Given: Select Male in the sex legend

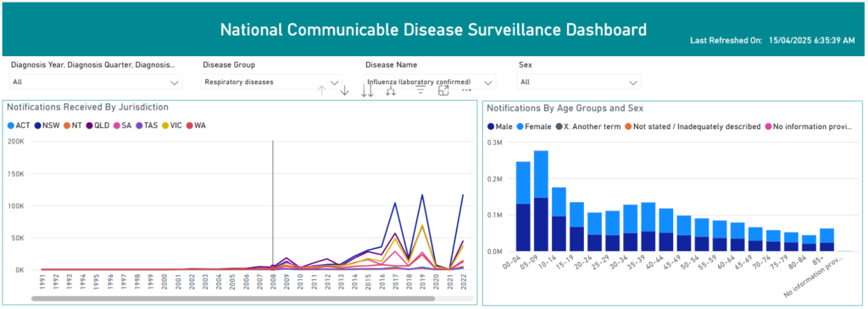Looking at the screenshot, I should [x=500, y=126].
